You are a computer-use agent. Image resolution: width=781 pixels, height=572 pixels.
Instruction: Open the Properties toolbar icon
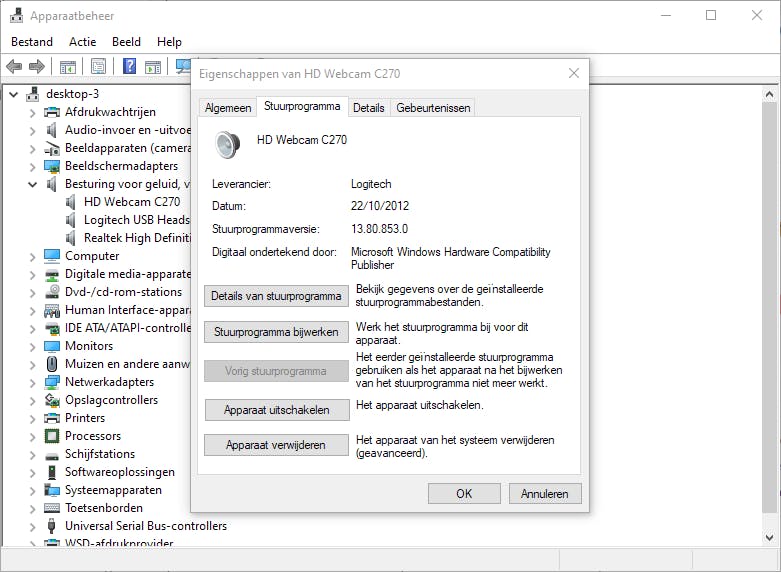click(99, 66)
